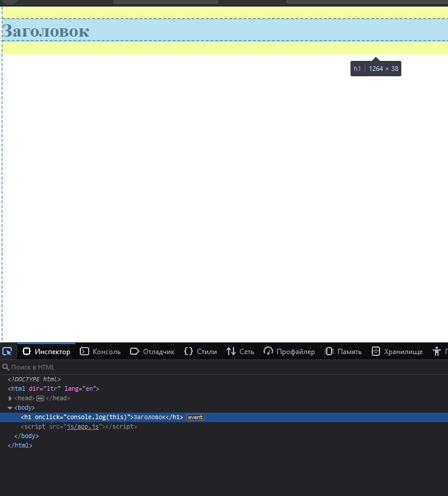Activate the element picker tool
The height and width of the screenshot is (496, 448).
tap(7, 351)
